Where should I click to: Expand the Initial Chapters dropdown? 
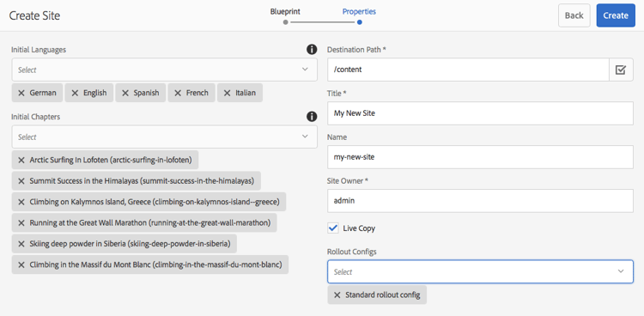[x=164, y=137]
